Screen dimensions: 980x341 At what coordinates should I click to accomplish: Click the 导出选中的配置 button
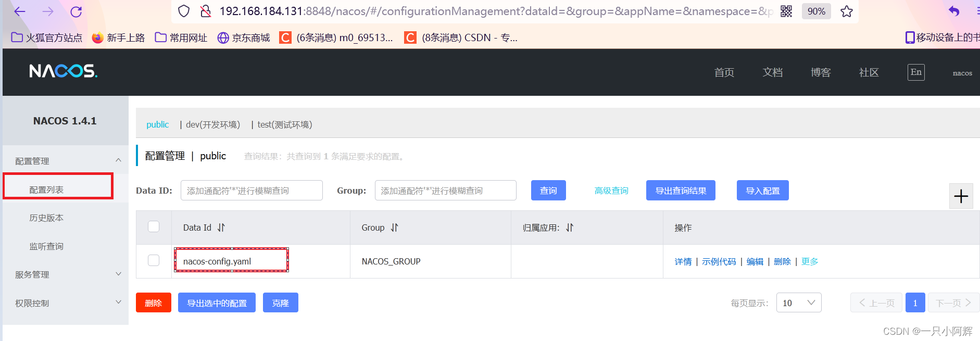point(217,302)
